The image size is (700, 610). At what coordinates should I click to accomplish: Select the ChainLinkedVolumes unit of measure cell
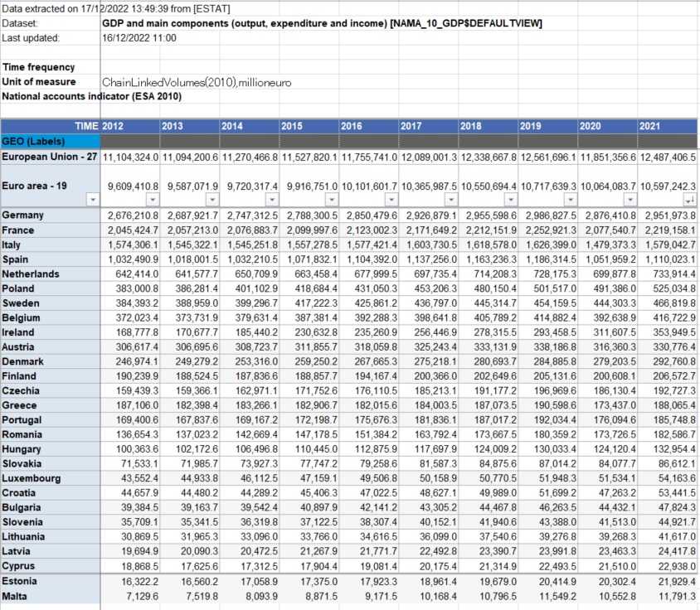(x=197, y=82)
